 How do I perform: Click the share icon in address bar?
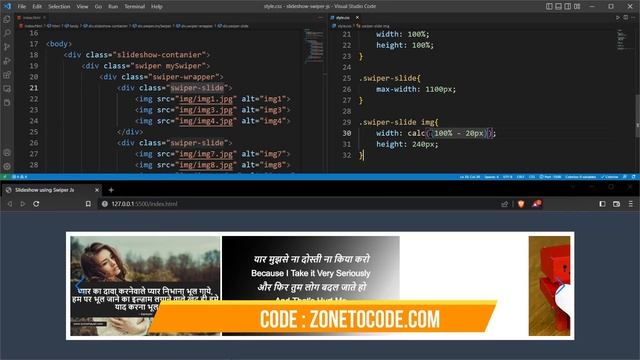(x=505, y=204)
